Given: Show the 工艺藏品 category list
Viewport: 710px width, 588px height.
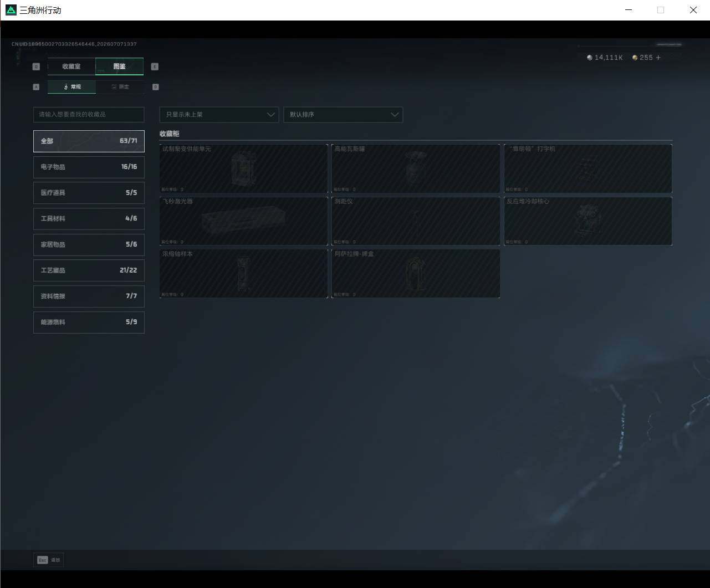Looking at the screenshot, I should 89,270.
